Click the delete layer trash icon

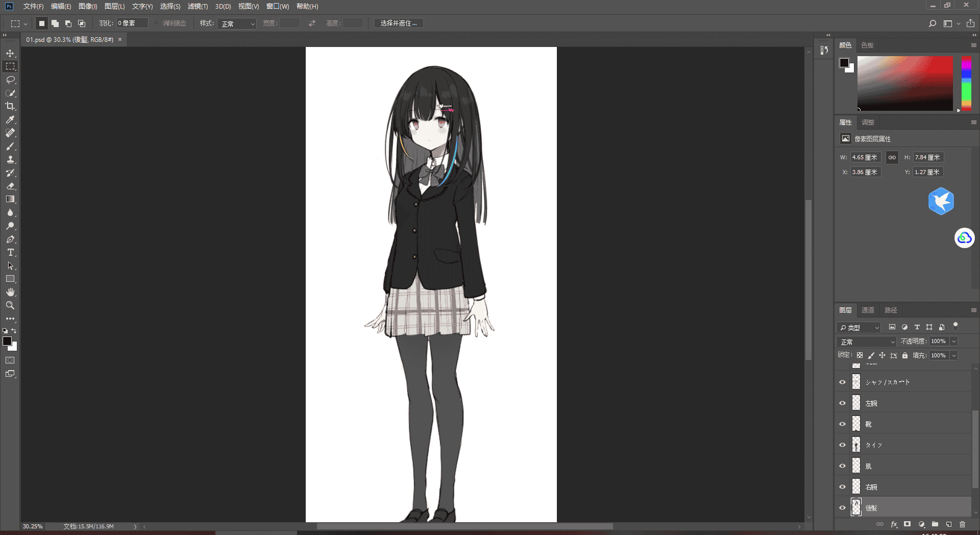pos(962,524)
